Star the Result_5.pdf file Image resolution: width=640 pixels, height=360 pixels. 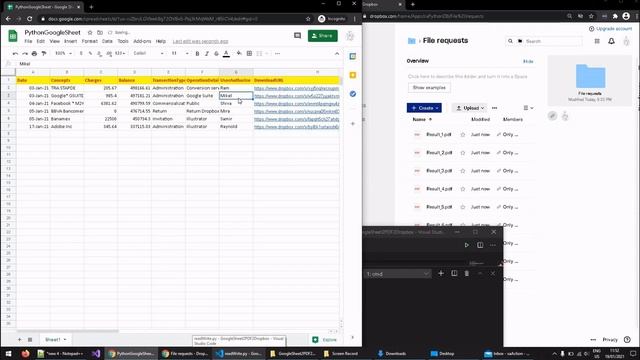(462, 207)
